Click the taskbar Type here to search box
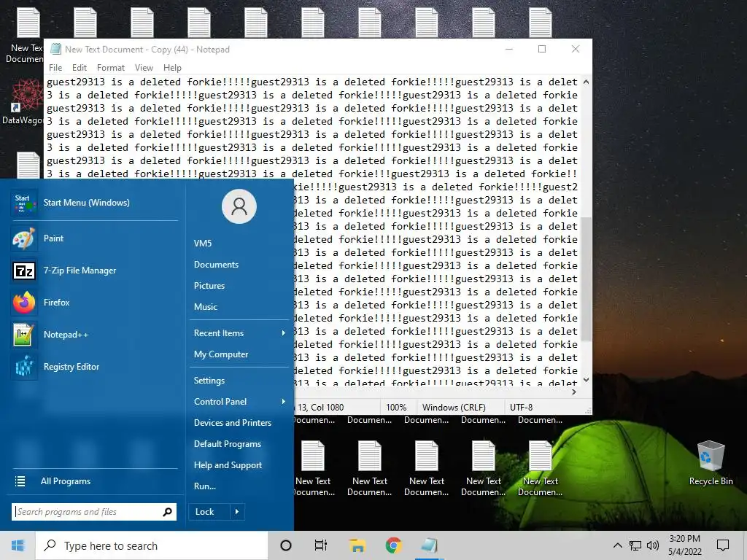 tap(152, 545)
